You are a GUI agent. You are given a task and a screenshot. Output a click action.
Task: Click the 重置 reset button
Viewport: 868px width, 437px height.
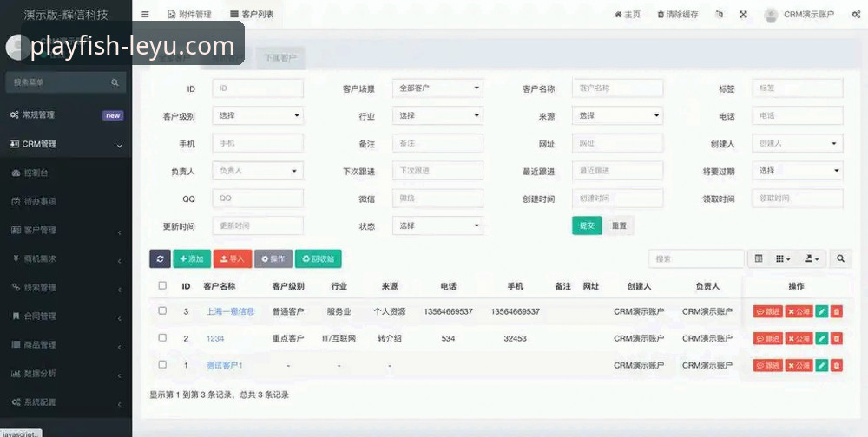(619, 225)
